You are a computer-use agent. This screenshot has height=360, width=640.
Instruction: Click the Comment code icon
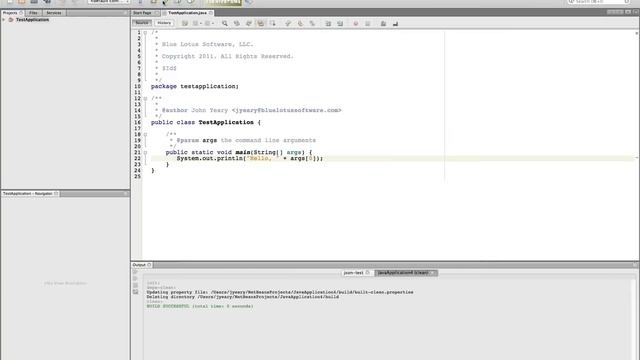tap(383, 24)
